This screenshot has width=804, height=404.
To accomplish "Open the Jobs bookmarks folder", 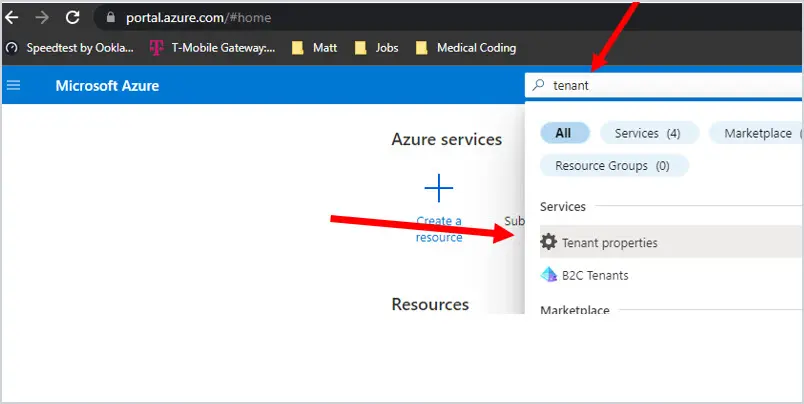I will [x=377, y=48].
